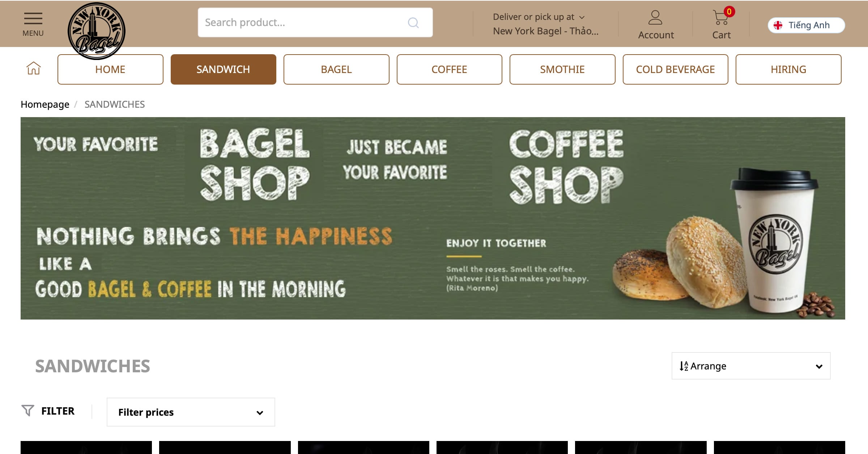Click the flag icon in language button
The image size is (868, 454).
point(778,25)
